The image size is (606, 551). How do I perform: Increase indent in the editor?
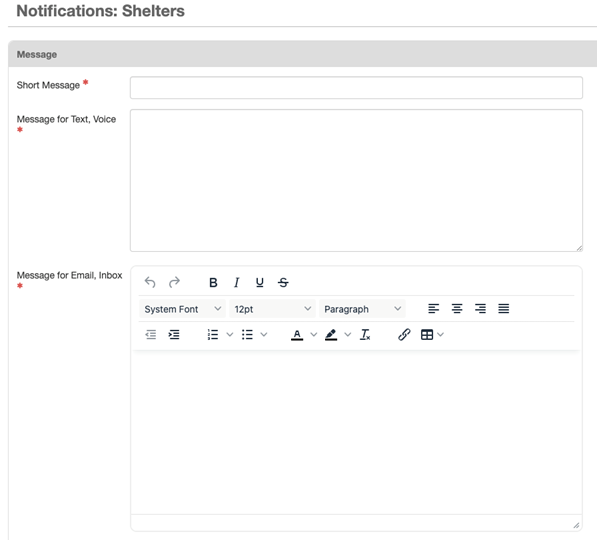pos(174,335)
